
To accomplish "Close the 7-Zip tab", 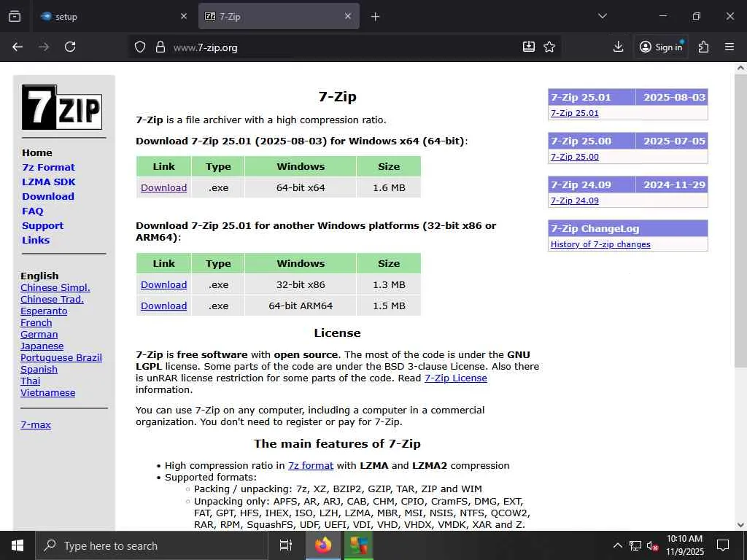I will click(348, 16).
